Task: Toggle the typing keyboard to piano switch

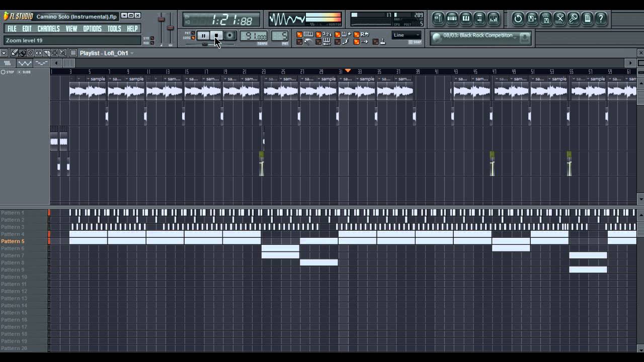Action: 299,34
